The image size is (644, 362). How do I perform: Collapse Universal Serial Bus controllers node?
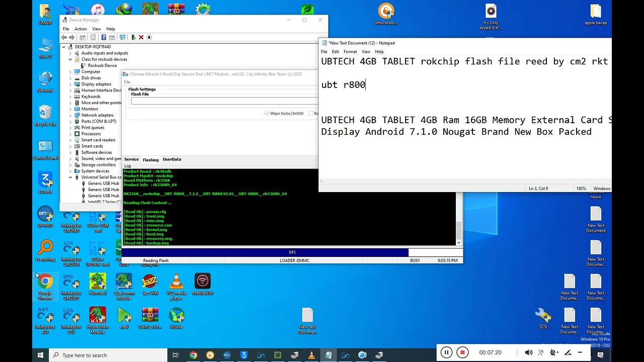pyautogui.click(x=70, y=177)
